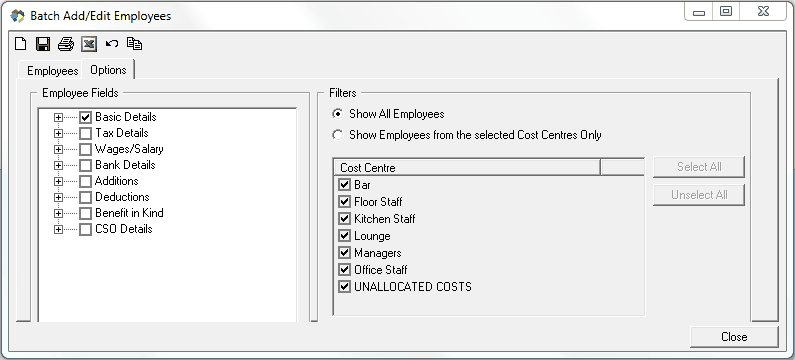Image resolution: width=795 pixels, height=360 pixels.
Task: Click the Select All button
Action: coord(699,167)
